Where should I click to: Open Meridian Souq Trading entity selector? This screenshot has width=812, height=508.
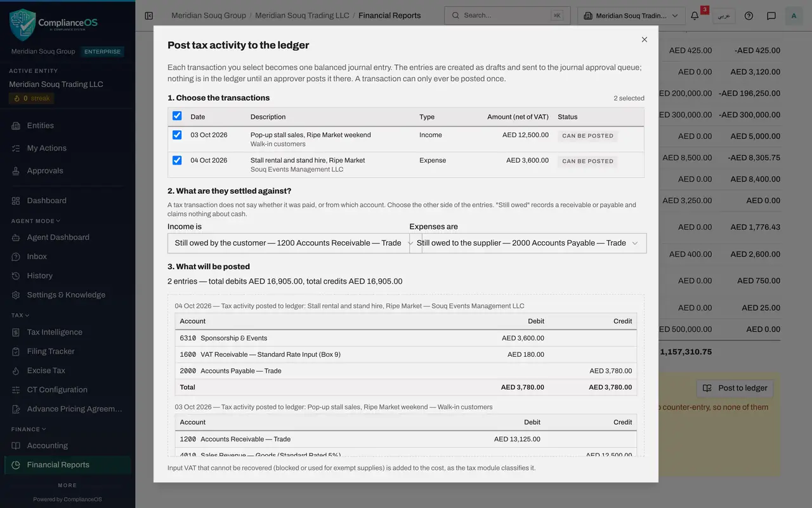tap(632, 16)
